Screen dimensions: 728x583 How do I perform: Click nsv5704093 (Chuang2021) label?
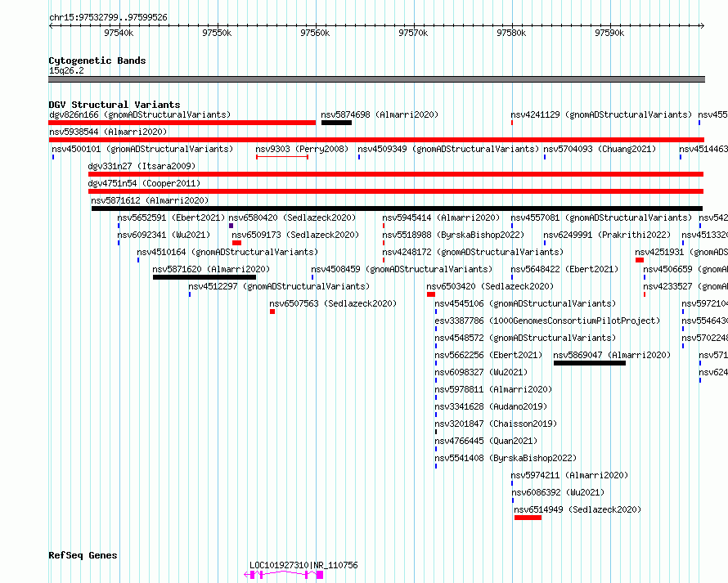(x=600, y=149)
